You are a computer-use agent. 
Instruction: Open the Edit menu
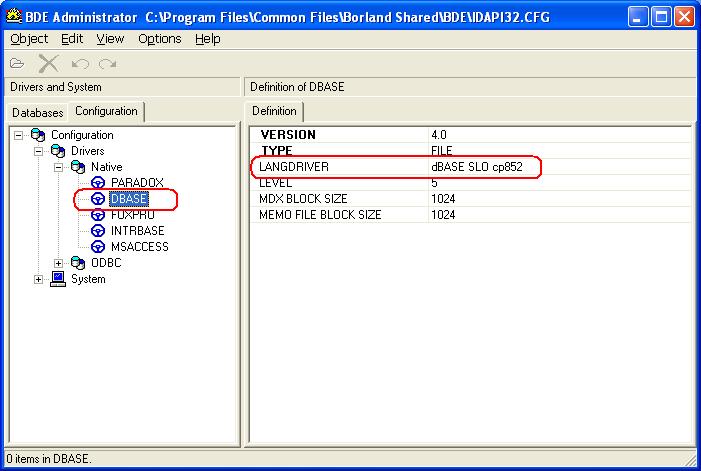tap(72, 39)
